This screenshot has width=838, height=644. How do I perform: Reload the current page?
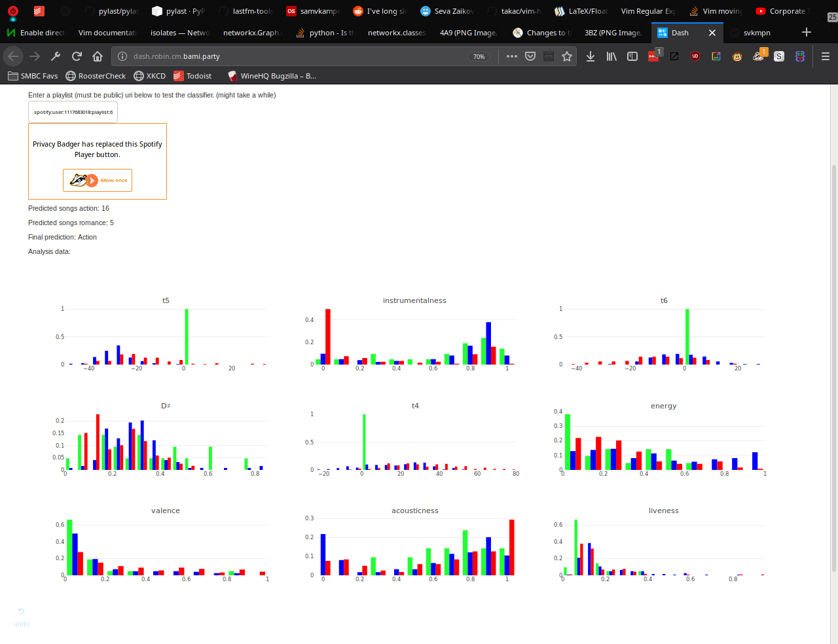77,56
